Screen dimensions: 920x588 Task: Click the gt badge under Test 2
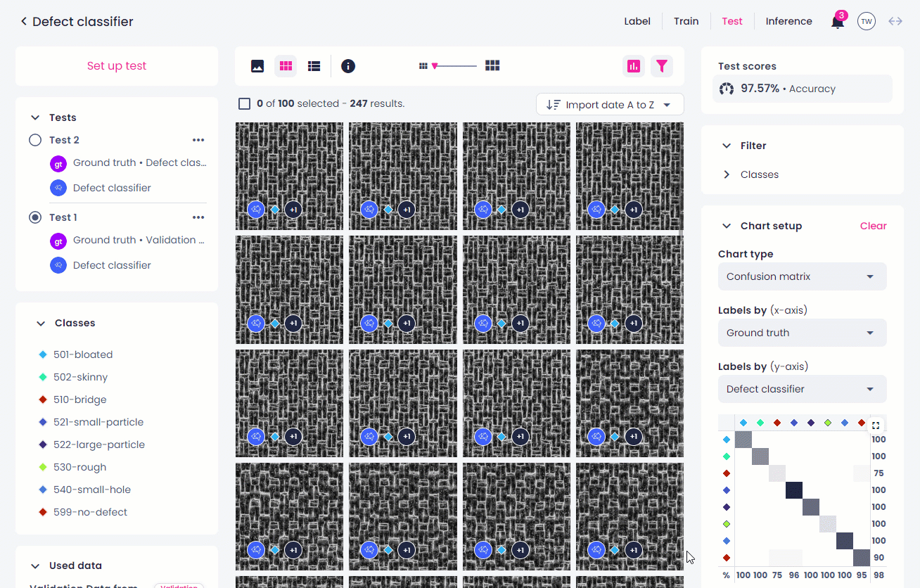(58, 163)
